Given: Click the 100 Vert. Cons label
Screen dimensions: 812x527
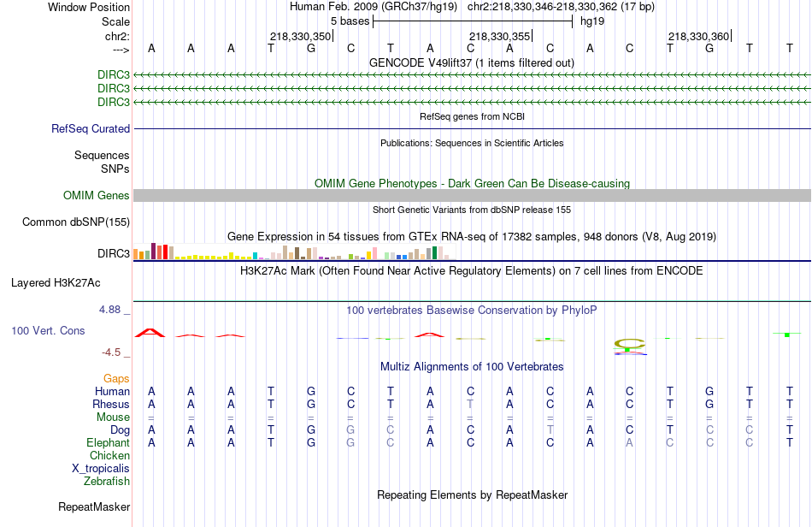Looking at the screenshot, I should pyautogui.click(x=48, y=330).
